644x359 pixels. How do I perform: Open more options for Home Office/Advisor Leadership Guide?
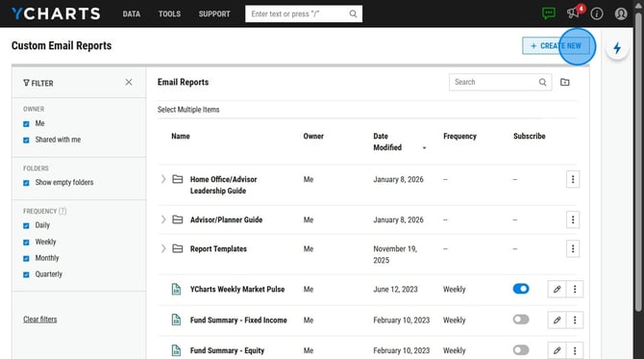pos(573,179)
